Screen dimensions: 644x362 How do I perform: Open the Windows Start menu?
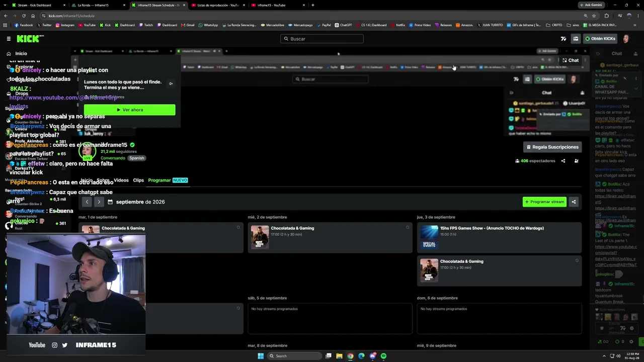(261, 356)
